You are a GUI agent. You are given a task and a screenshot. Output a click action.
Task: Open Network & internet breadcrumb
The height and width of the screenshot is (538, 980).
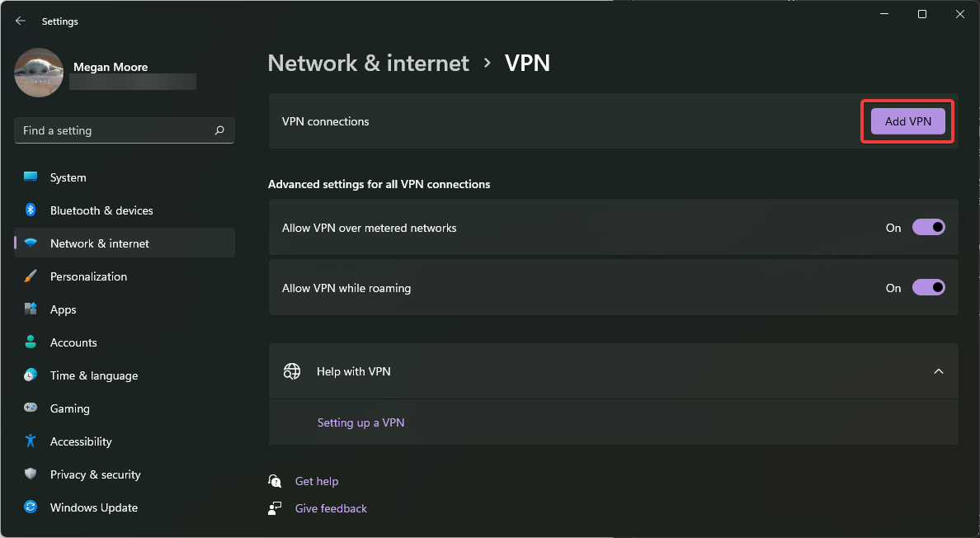click(368, 63)
